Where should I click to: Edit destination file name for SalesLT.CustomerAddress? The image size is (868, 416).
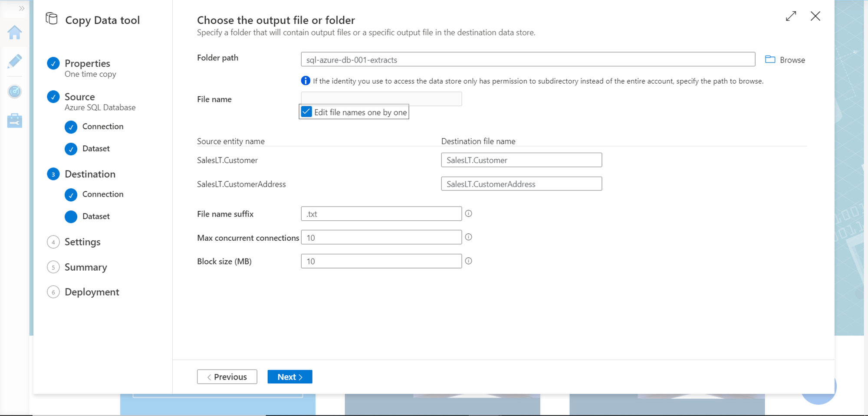521,184
